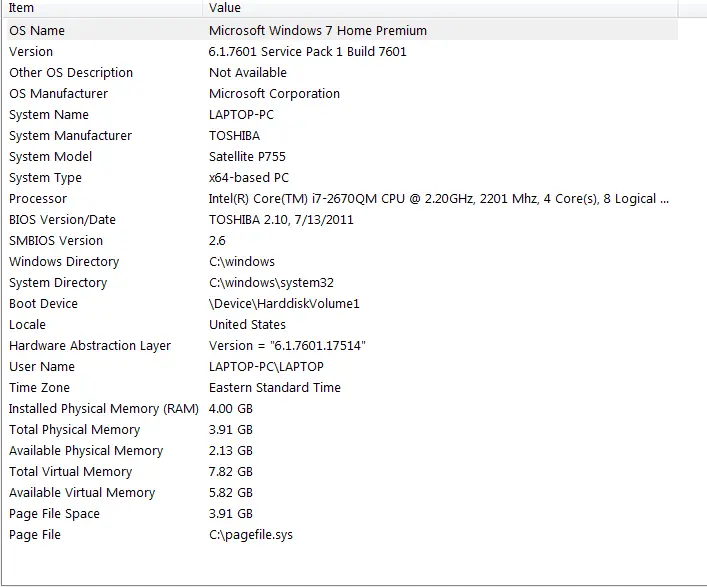Click the Eastern Standard Time value
The width and height of the screenshot is (707, 587).
(x=275, y=387)
